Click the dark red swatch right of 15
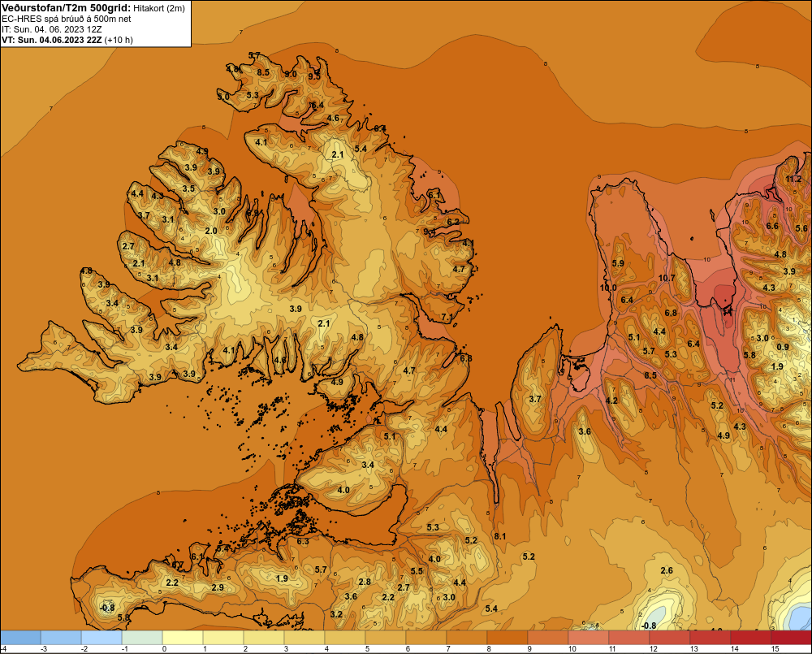Viewport: 812px width, 654px height. (x=791, y=638)
